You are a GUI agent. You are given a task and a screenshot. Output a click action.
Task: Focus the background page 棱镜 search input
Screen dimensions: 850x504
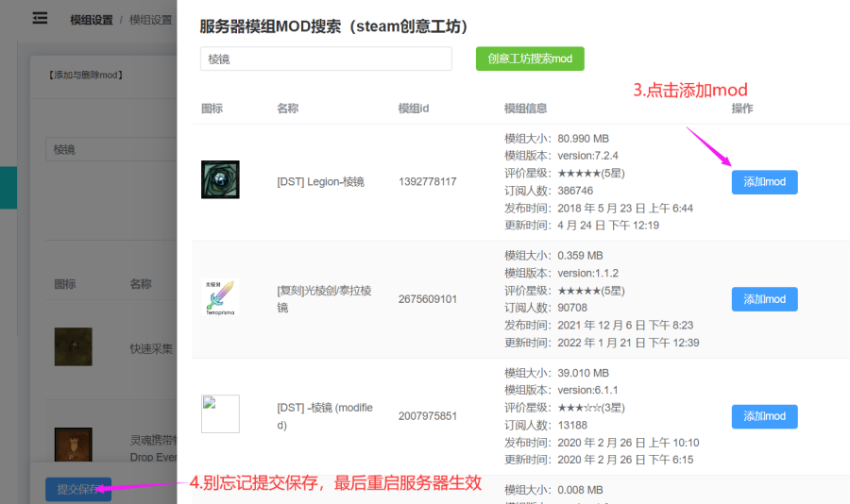click(111, 149)
